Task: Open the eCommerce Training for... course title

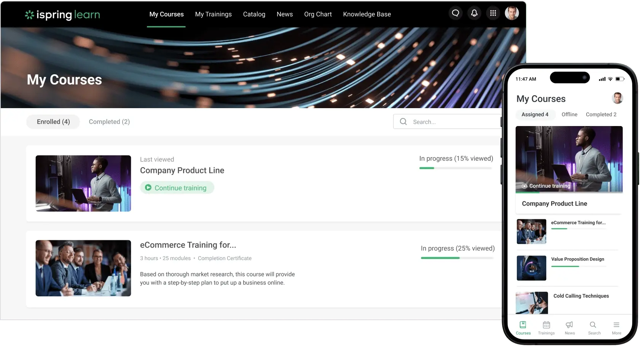Action: (x=188, y=245)
